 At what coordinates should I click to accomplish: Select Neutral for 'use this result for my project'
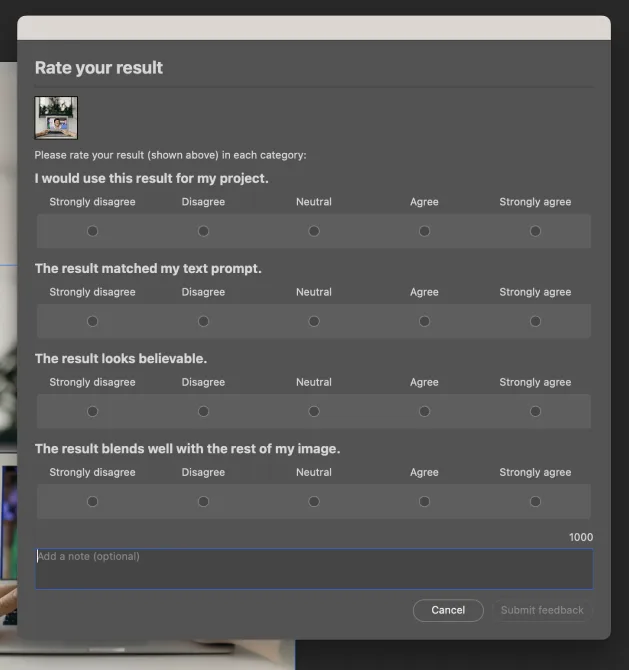314,231
